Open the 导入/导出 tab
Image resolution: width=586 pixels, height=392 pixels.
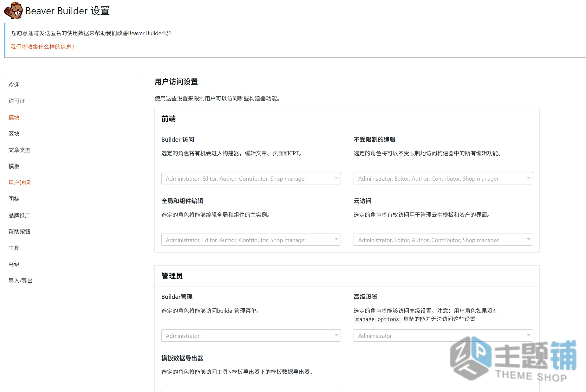20,280
